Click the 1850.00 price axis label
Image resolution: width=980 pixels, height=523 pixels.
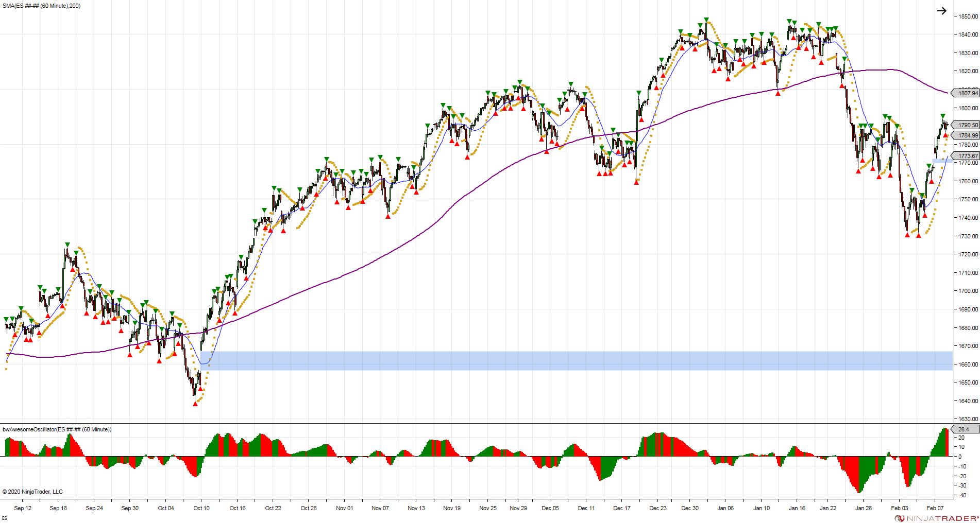click(968, 16)
